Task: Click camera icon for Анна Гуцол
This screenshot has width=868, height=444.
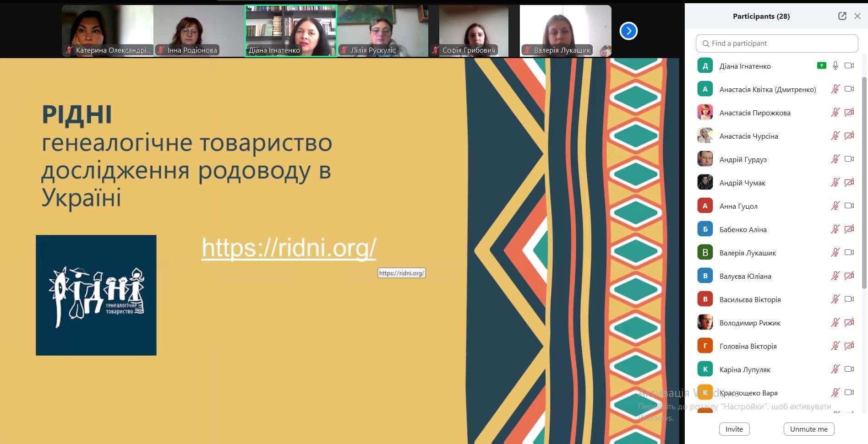Action: point(849,206)
